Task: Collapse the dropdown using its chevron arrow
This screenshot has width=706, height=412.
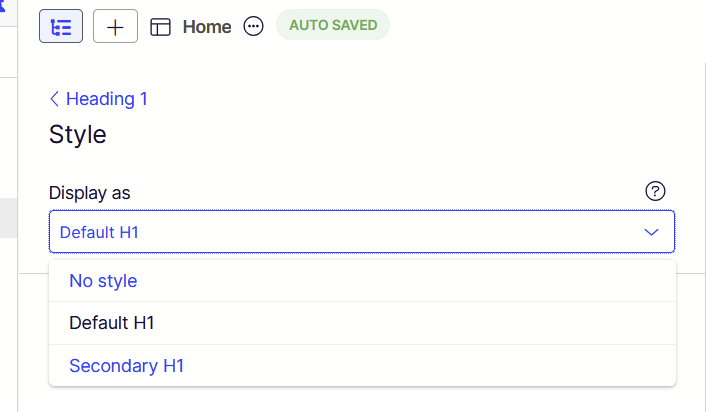Action: pos(652,232)
